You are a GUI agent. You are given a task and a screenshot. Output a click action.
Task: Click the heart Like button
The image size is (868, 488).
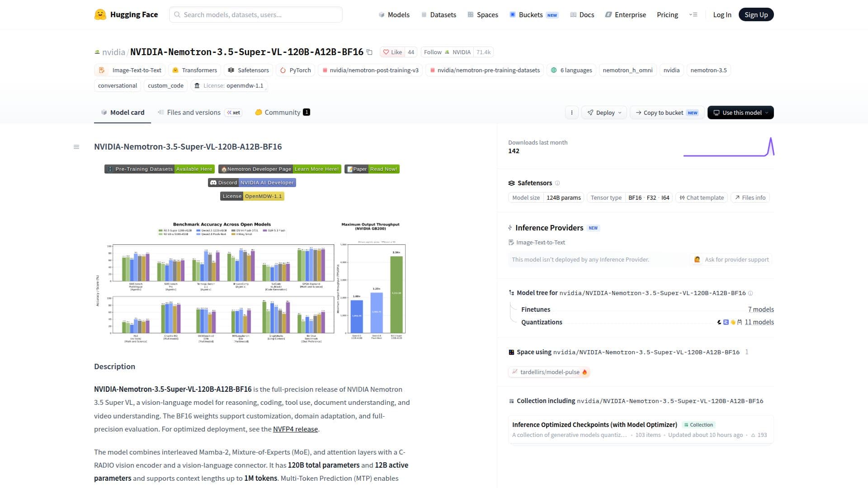[x=392, y=52]
